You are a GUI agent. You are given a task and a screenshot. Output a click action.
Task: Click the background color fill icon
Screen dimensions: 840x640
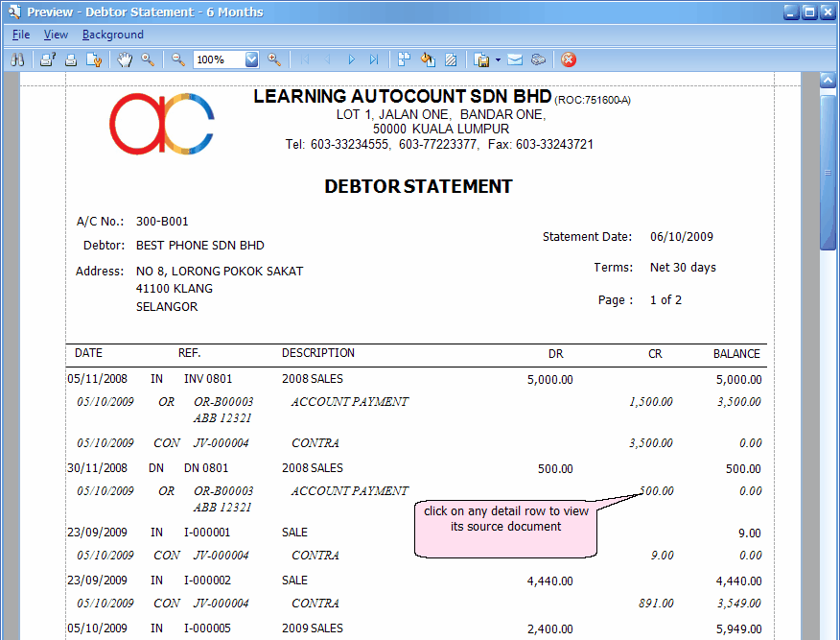[x=428, y=59]
